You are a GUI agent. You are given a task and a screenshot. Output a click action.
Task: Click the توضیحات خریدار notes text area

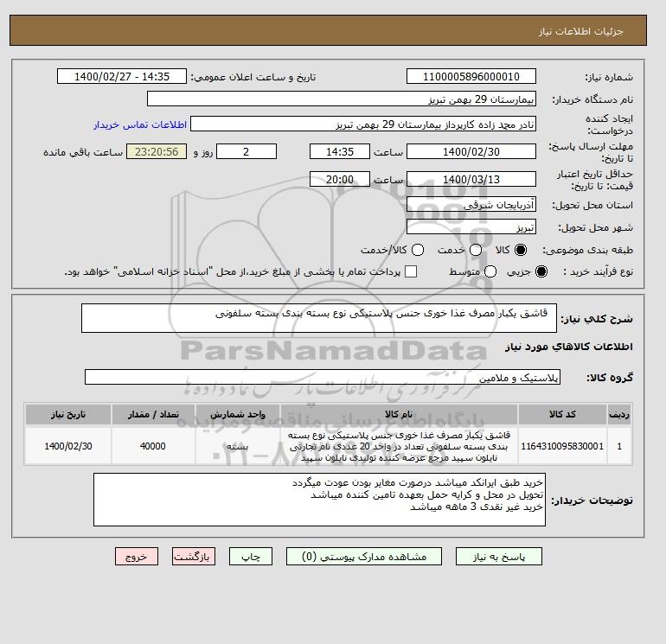(319, 500)
